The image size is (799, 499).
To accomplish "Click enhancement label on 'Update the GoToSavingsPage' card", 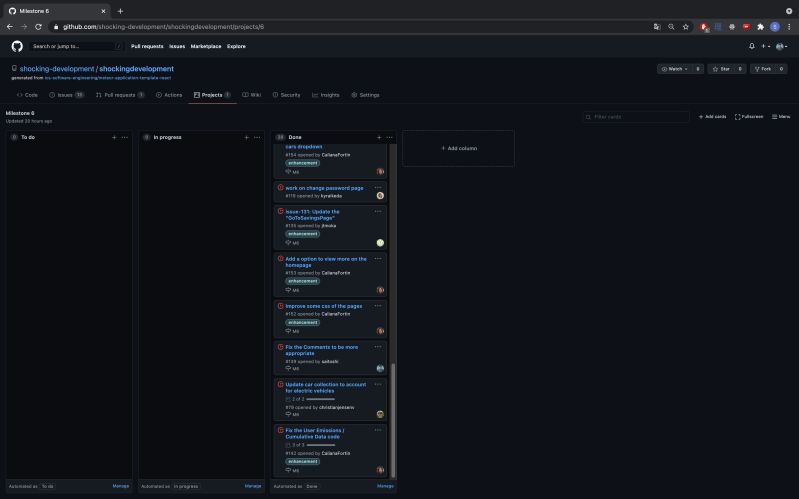I will 303,234.
